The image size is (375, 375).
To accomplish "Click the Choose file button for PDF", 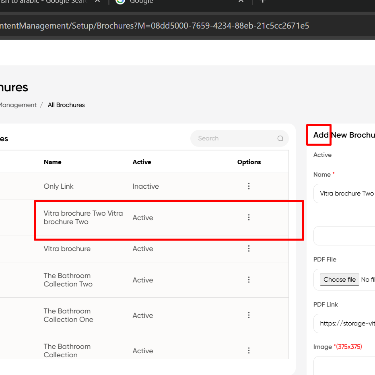I will coord(339,279).
